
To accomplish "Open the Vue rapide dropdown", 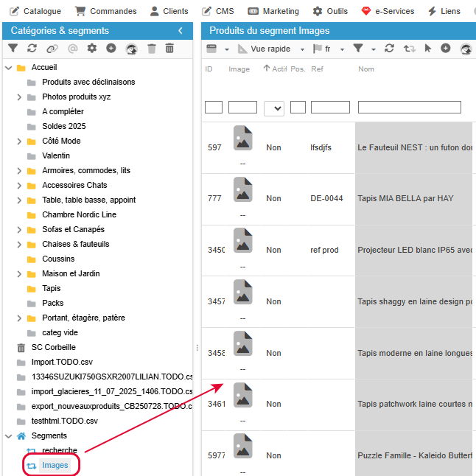I will click(302, 49).
